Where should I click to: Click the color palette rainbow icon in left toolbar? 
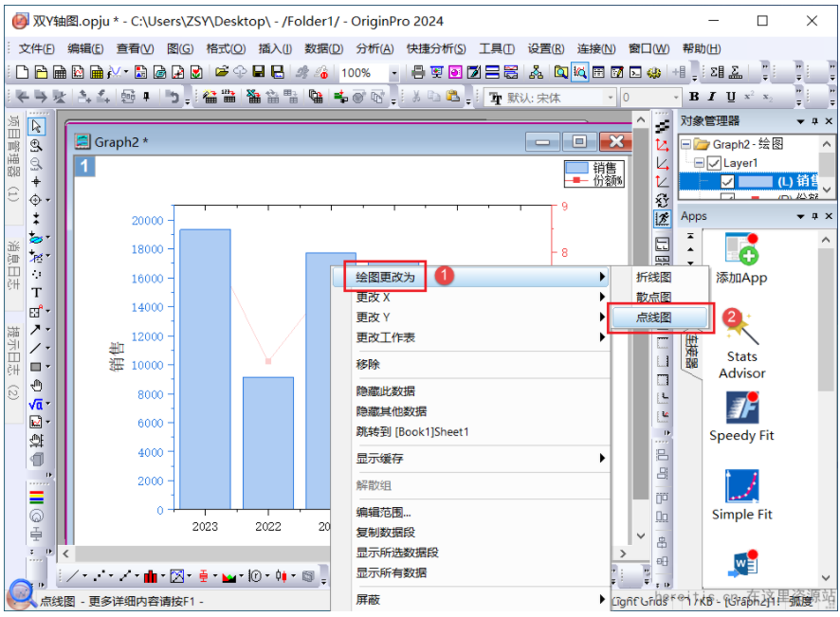coord(36,498)
